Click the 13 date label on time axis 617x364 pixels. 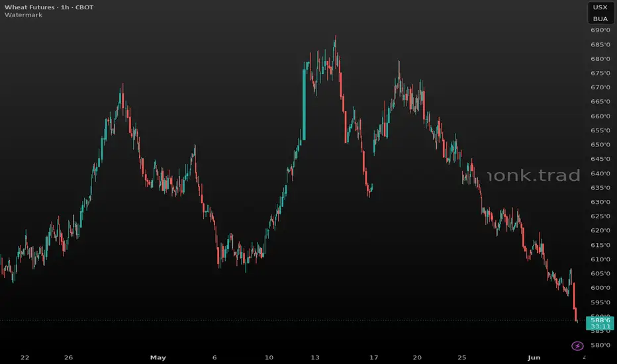coord(315,357)
